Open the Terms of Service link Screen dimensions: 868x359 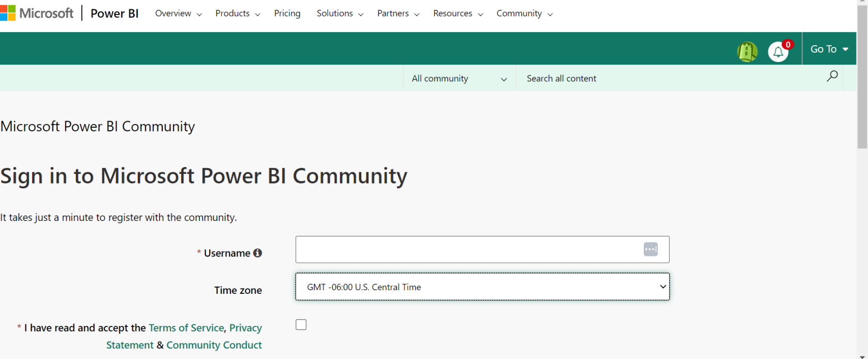point(186,327)
